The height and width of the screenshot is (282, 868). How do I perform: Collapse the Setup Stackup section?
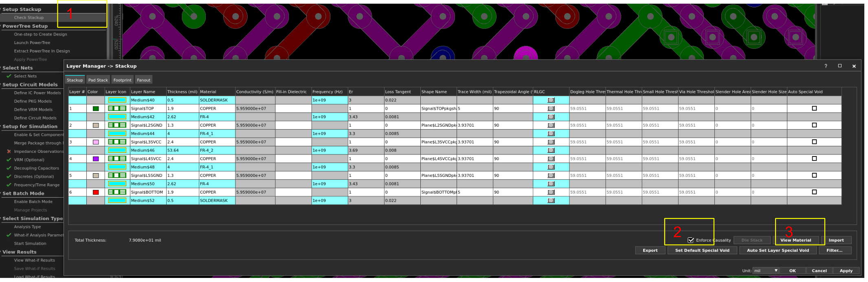click(x=1, y=9)
